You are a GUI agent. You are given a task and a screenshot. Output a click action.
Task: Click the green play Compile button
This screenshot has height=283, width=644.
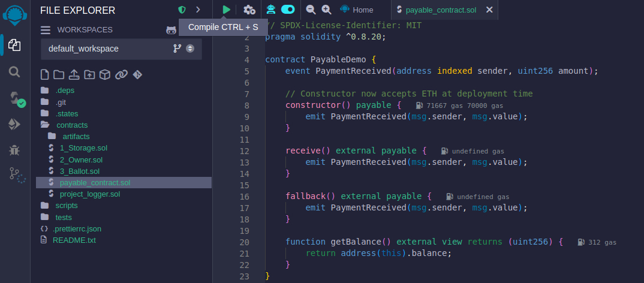click(x=226, y=10)
